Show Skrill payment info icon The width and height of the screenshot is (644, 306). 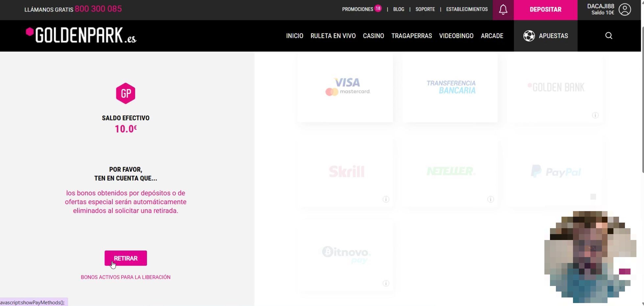[386, 199]
